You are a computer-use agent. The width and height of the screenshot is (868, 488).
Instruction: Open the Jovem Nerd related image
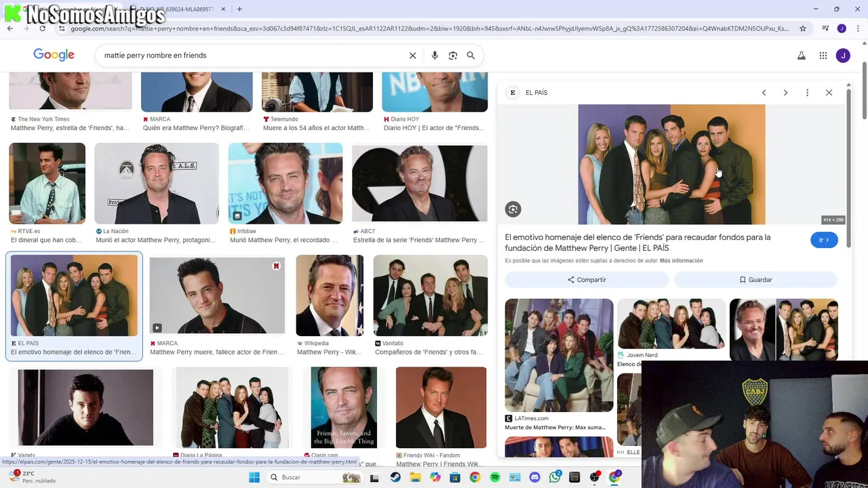click(x=671, y=324)
